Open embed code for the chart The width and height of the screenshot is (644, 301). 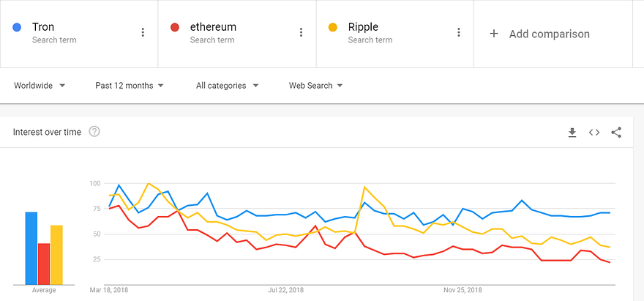coord(594,133)
